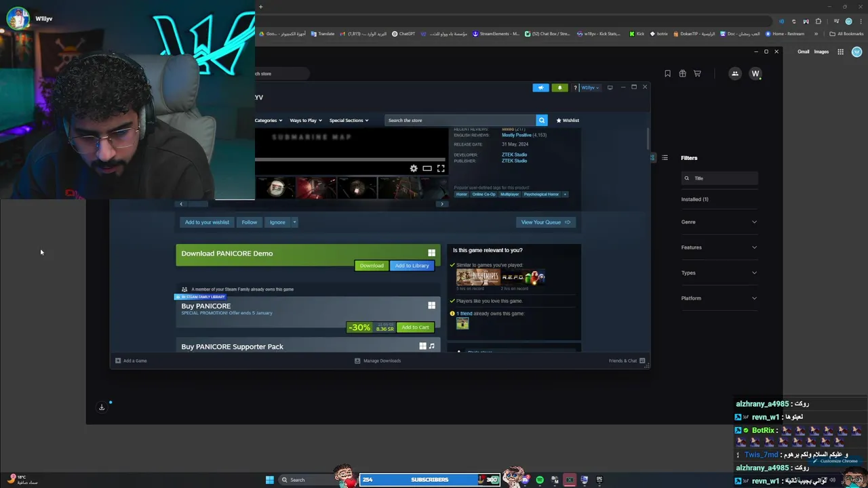Open All Bookmarks folder

click(846, 34)
